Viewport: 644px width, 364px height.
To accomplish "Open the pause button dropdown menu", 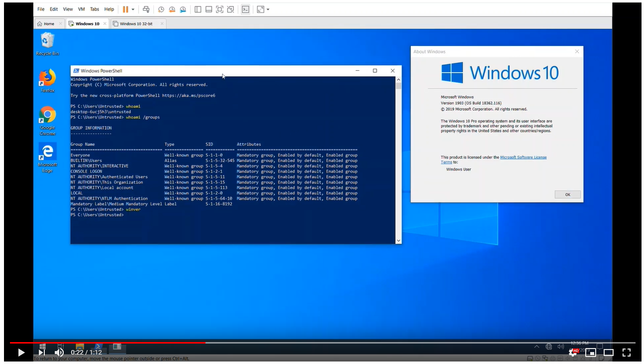I will (133, 9).
